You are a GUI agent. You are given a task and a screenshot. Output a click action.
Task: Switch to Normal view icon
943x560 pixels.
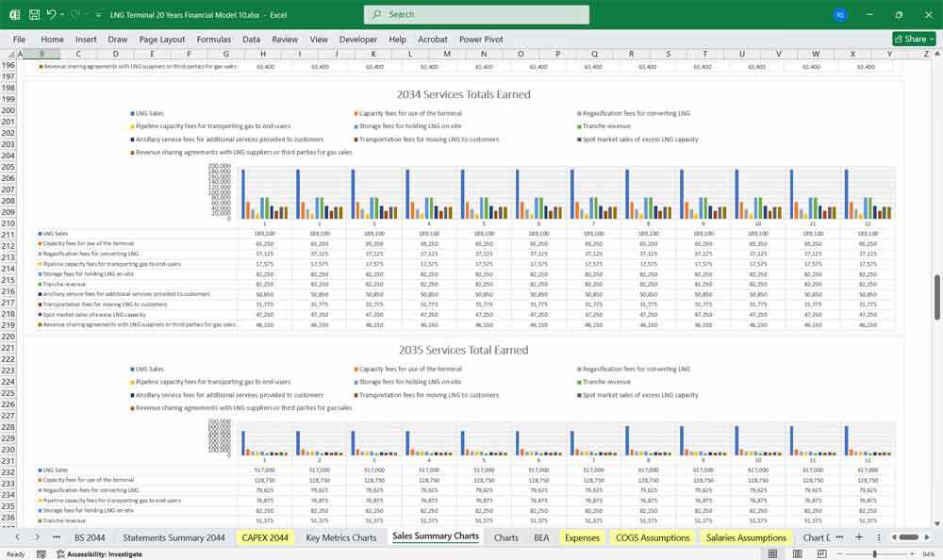(773, 554)
